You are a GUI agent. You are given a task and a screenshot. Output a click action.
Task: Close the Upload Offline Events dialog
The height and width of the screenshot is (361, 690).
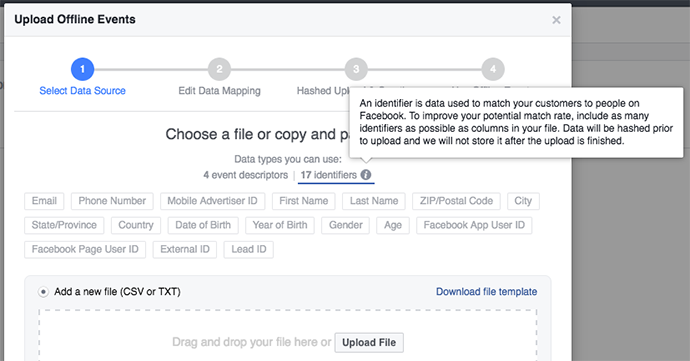tap(556, 20)
